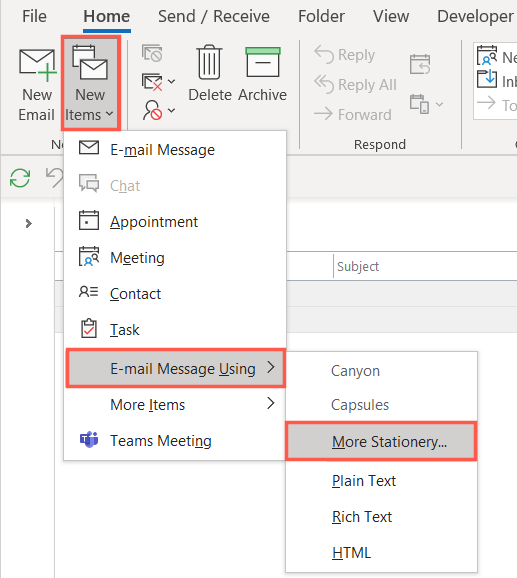The height and width of the screenshot is (578, 517).
Task: Choose Plain Text message format
Action: pos(381,481)
